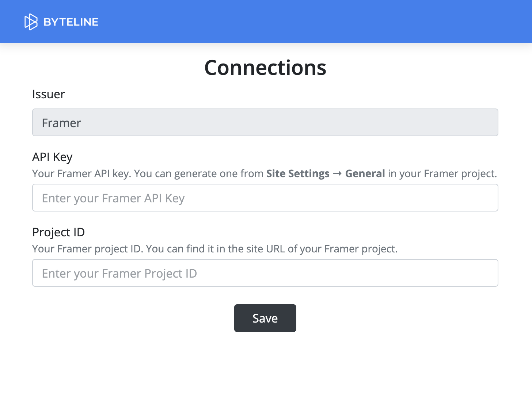Click "in your Framer project" after General
Screen dimensions: 532x404
click(x=442, y=174)
